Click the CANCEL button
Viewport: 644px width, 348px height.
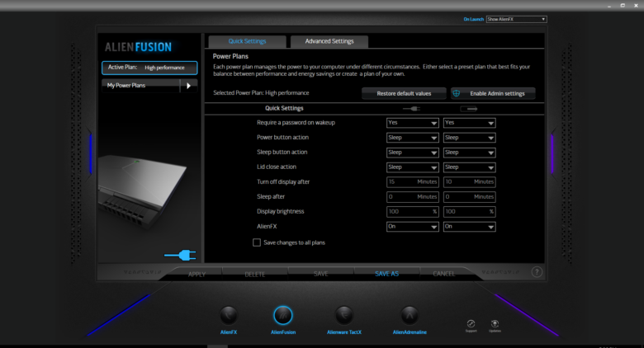(x=444, y=274)
